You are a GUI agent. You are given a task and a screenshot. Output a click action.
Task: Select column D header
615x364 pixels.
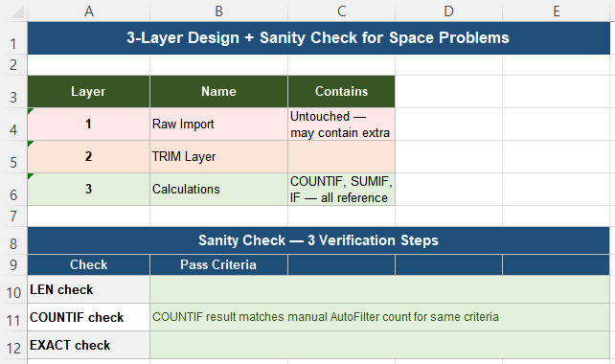click(448, 11)
